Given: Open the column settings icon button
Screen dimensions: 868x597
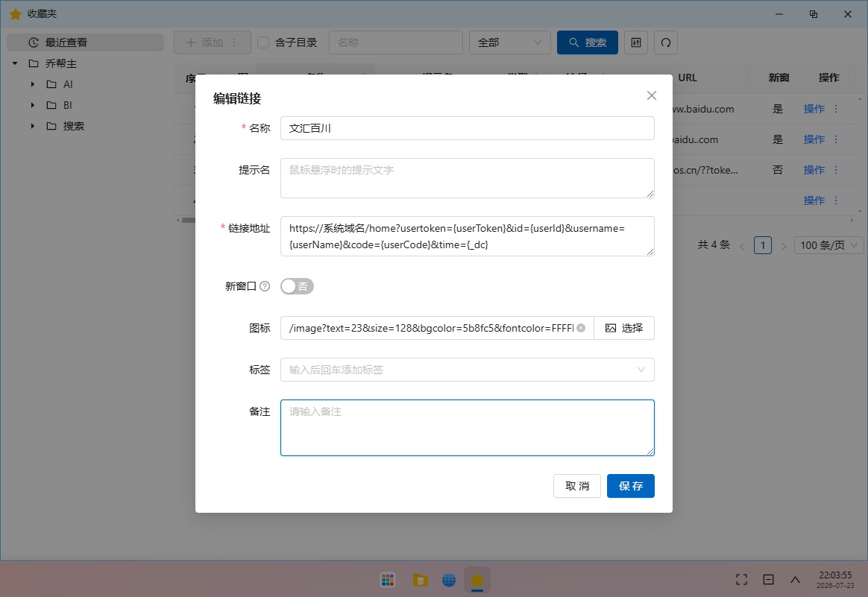Looking at the screenshot, I should pos(636,42).
